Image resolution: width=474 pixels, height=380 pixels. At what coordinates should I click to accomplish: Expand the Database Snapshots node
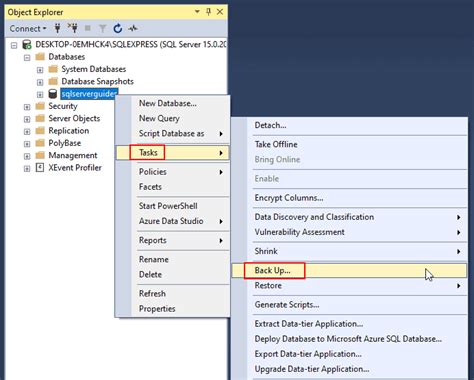click(40, 82)
